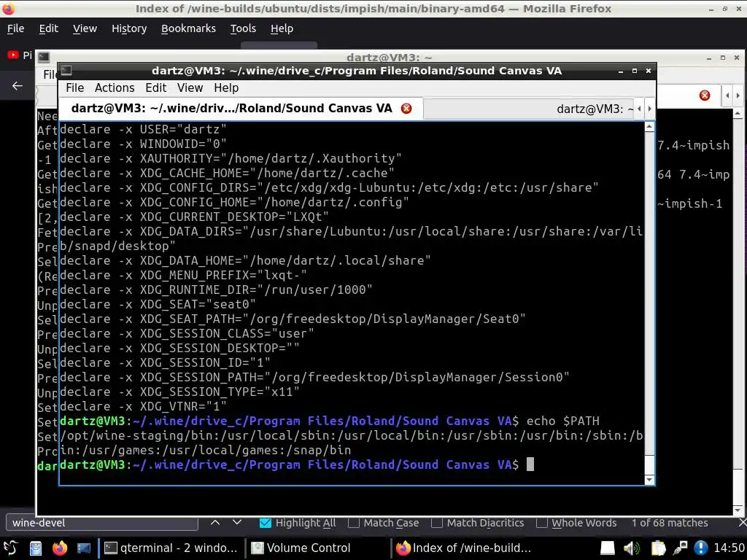
Task: Open the terminal File menu
Action: point(75,88)
